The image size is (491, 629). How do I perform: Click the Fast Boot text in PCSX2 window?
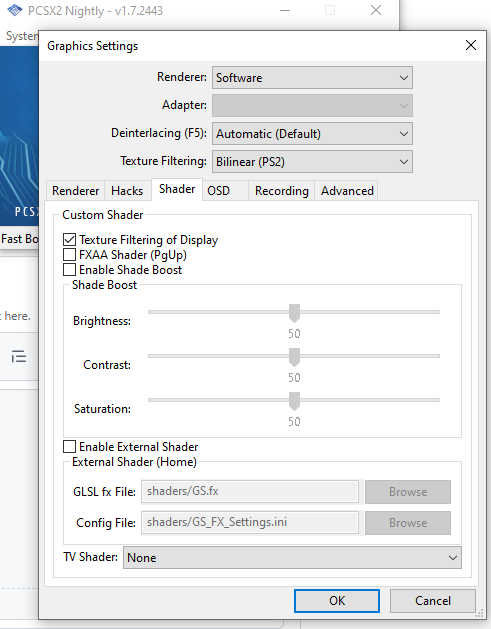(20, 239)
